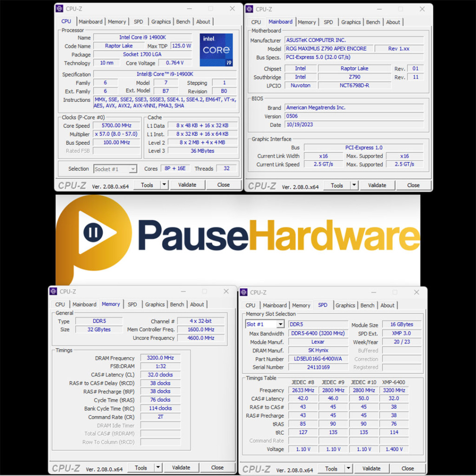This screenshot has height=476, width=476.
Task: Switch to Mainboard tab in CPU window
Action: tap(91, 21)
